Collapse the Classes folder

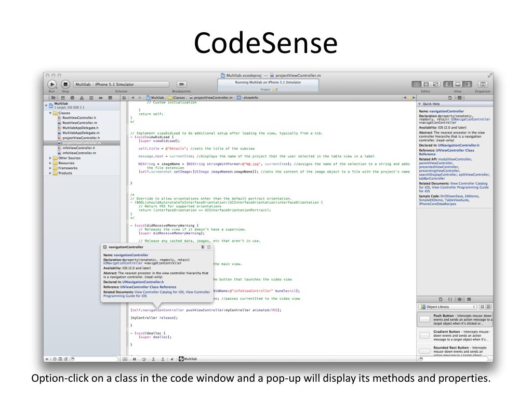[x=50, y=113]
